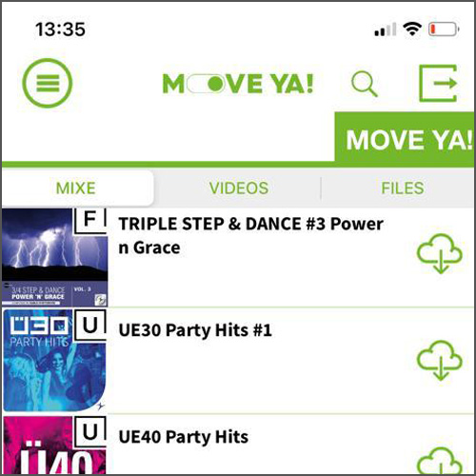Tap the logout exit arrow icon
This screenshot has width=476, height=476.
click(439, 83)
